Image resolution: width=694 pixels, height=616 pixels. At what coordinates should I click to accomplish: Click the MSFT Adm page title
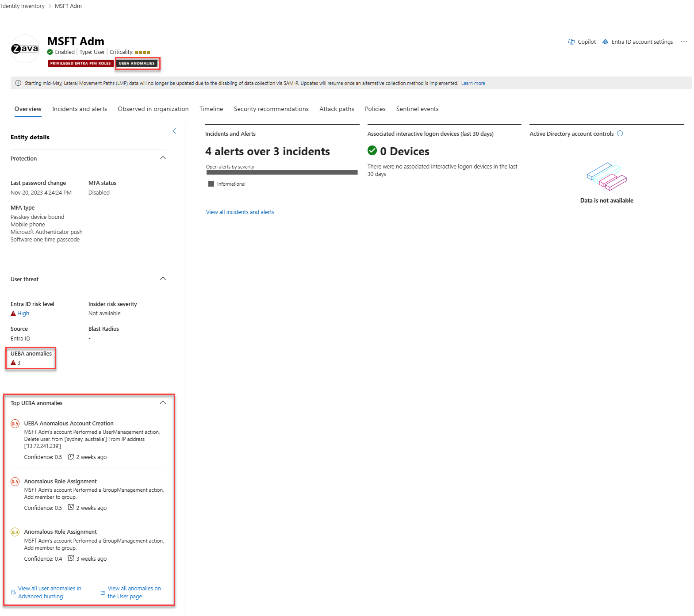pyautogui.click(x=76, y=41)
